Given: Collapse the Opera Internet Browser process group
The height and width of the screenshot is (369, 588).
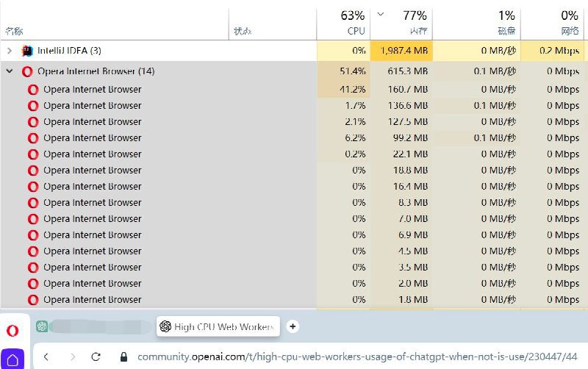Looking at the screenshot, I should tap(9, 71).
